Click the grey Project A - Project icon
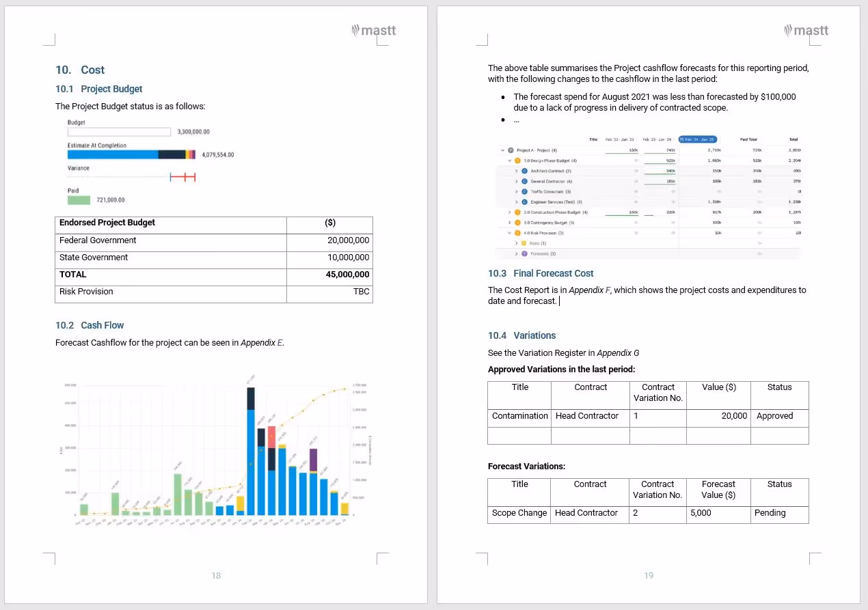This screenshot has height=610, width=868. pyautogui.click(x=511, y=150)
